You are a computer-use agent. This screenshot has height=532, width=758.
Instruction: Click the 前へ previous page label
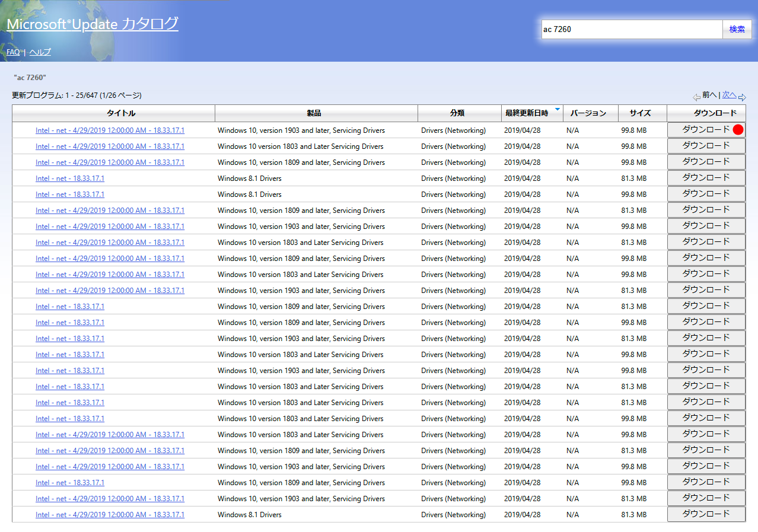pos(709,95)
